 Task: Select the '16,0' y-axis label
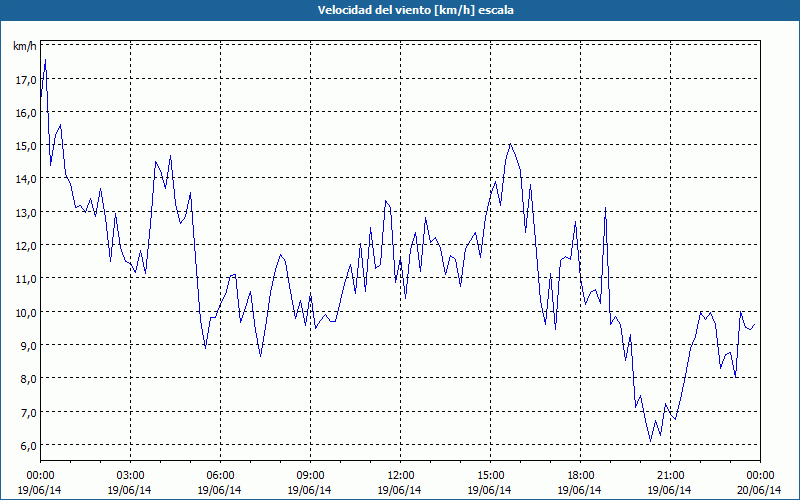click(26, 113)
